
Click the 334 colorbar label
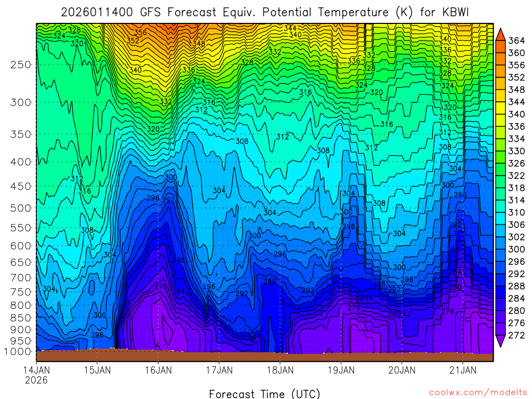516,139
